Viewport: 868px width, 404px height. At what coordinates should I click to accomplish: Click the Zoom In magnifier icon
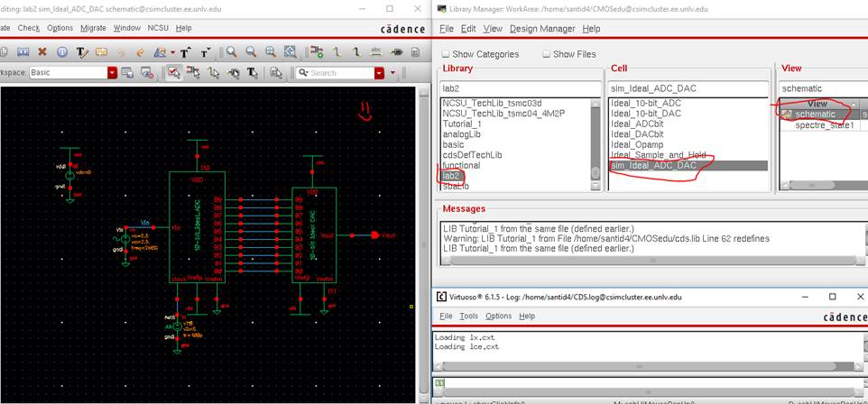(232, 52)
